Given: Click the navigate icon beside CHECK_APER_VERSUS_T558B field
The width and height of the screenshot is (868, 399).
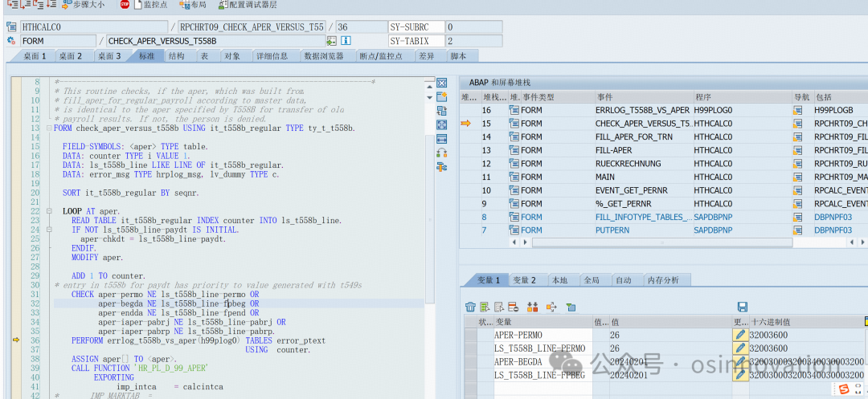Looking at the screenshot, I should pos(332,41).
